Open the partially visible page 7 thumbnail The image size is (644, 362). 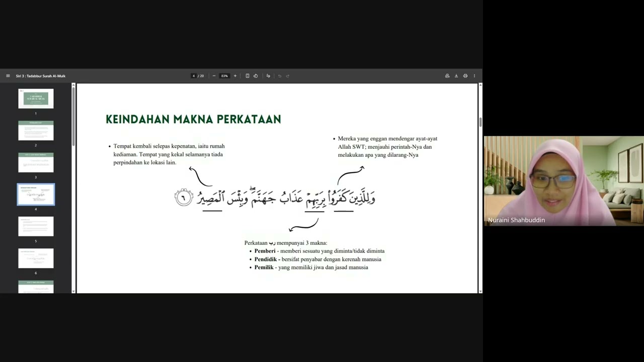click(36, 287)
